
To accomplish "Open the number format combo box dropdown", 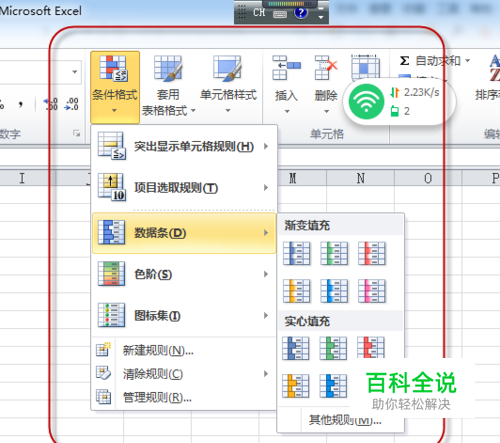I will (x=74, y=72).
